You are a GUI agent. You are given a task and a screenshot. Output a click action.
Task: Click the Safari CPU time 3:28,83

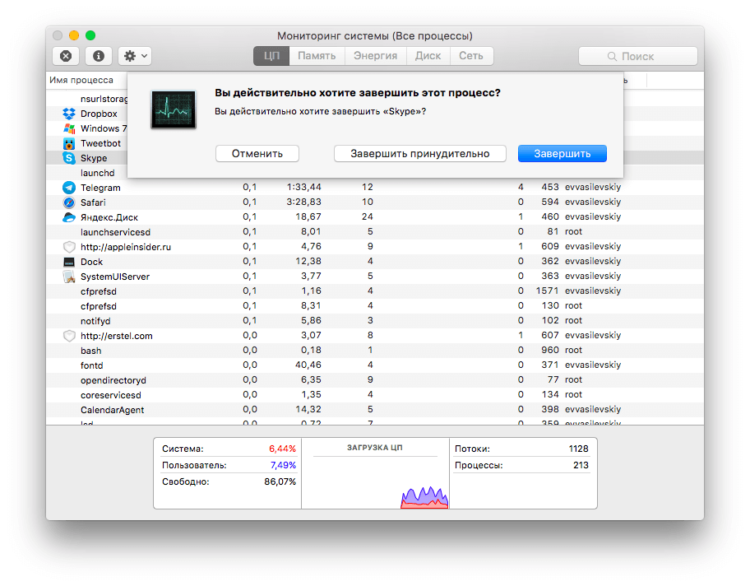pyautogui.click(x=304, y=202)
